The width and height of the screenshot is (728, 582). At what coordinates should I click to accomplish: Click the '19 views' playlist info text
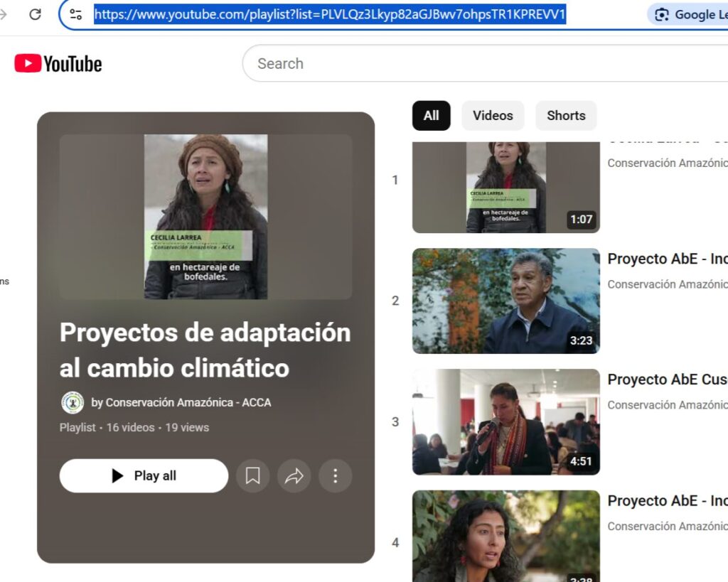pos(187,428)
